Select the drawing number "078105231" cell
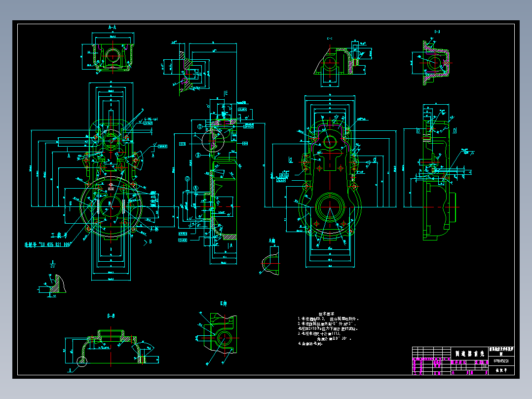Screen dimensions: 532x399 [x=501, y=361]
